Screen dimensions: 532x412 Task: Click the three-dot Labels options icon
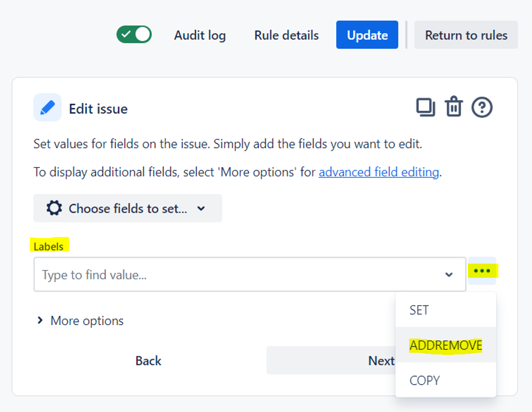482,271
